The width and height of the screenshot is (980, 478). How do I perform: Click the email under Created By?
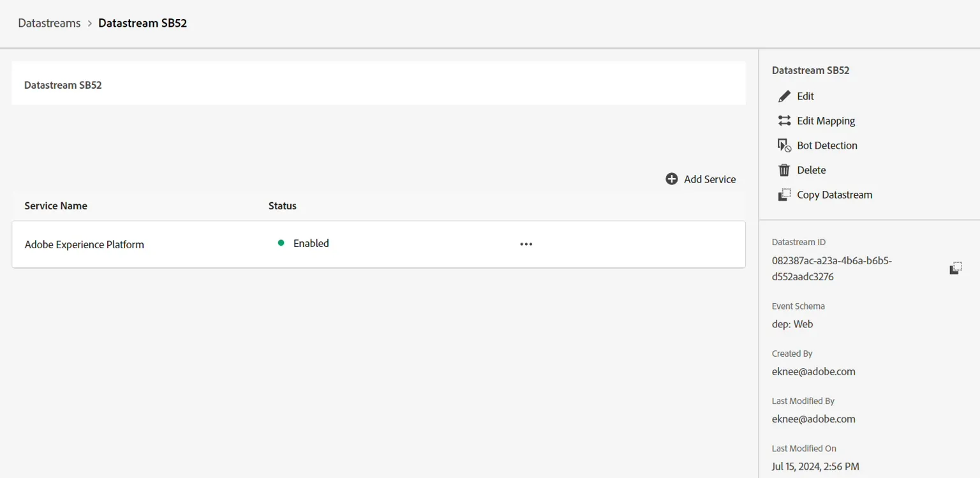click(x=813, y=371)
